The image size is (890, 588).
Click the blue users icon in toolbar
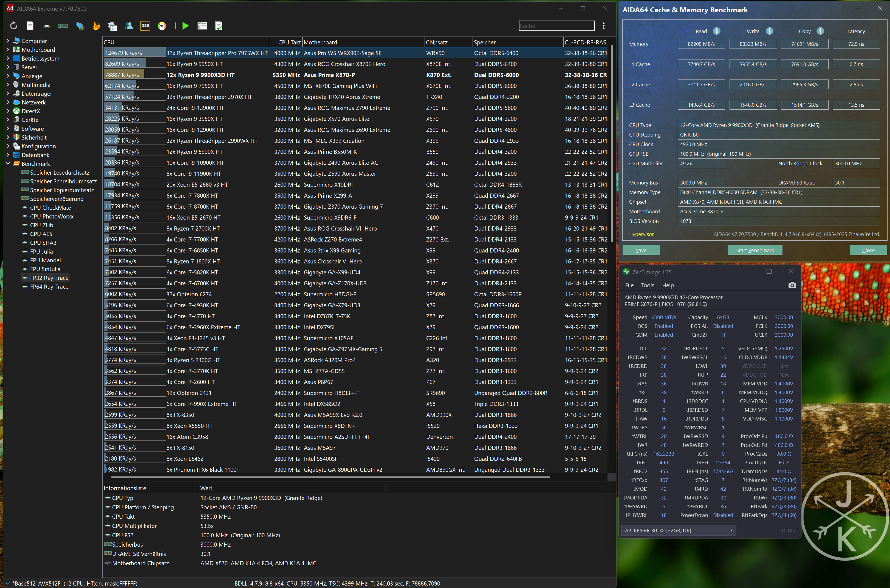129,25
